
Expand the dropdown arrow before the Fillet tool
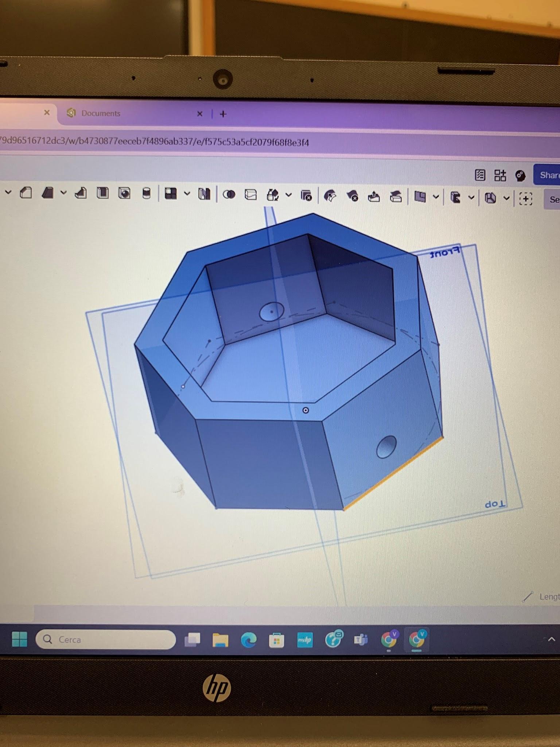point(8,192)
